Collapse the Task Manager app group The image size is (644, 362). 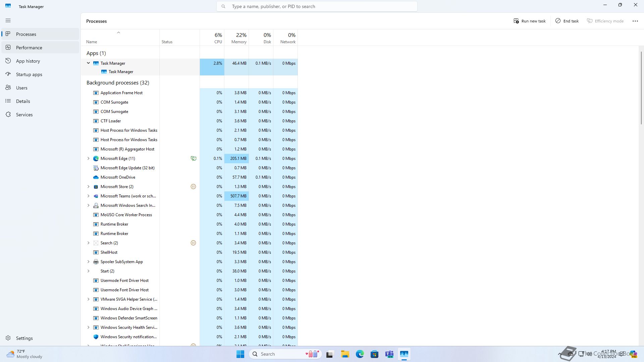pos(89,63)
